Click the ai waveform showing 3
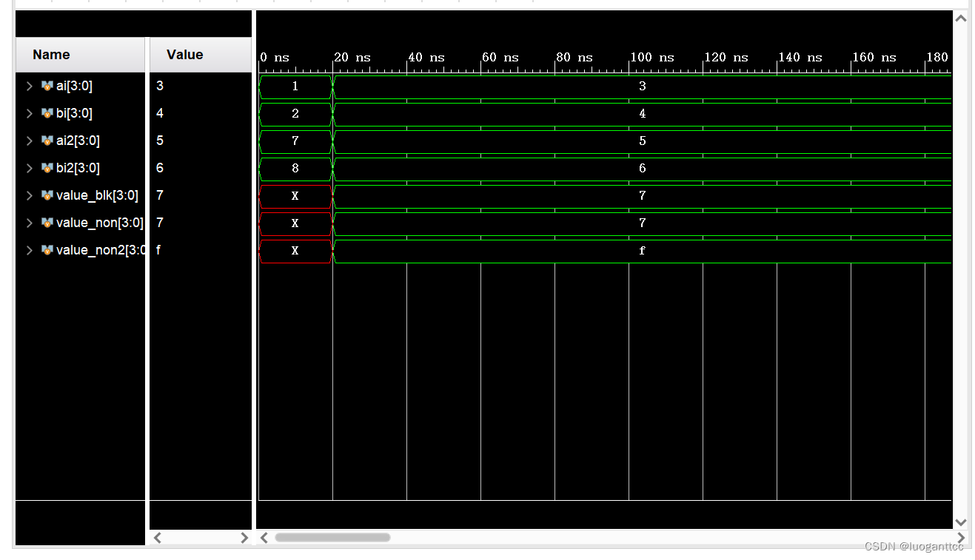 (643, 86)
